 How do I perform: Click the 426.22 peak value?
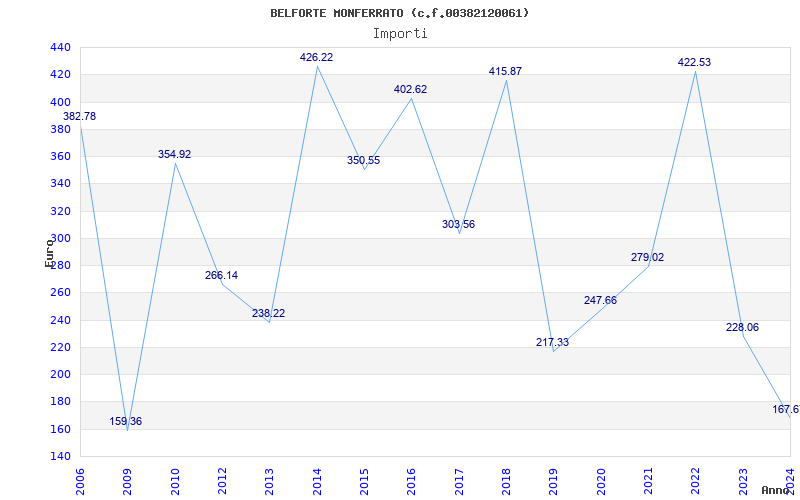click(316, 57)
